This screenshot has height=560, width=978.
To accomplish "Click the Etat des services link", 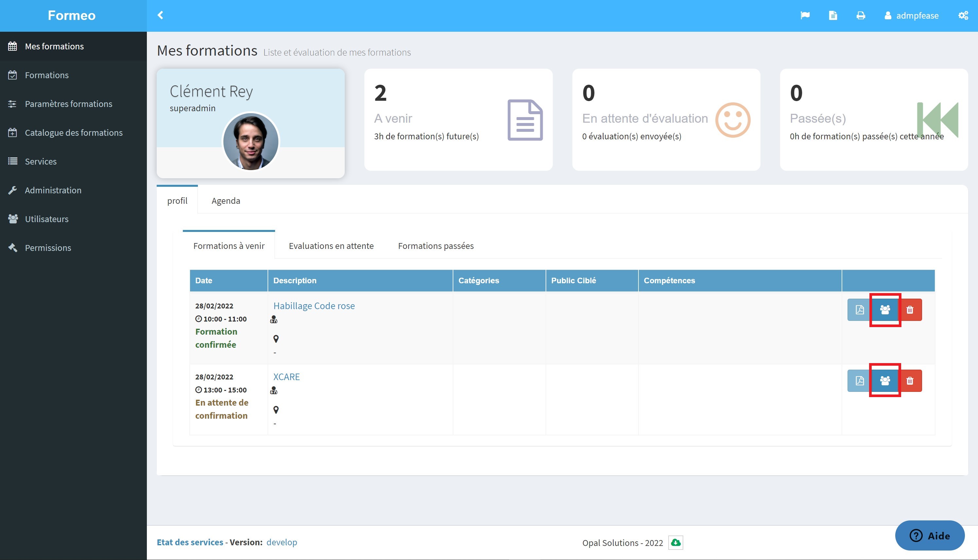I will pos(190,542).
